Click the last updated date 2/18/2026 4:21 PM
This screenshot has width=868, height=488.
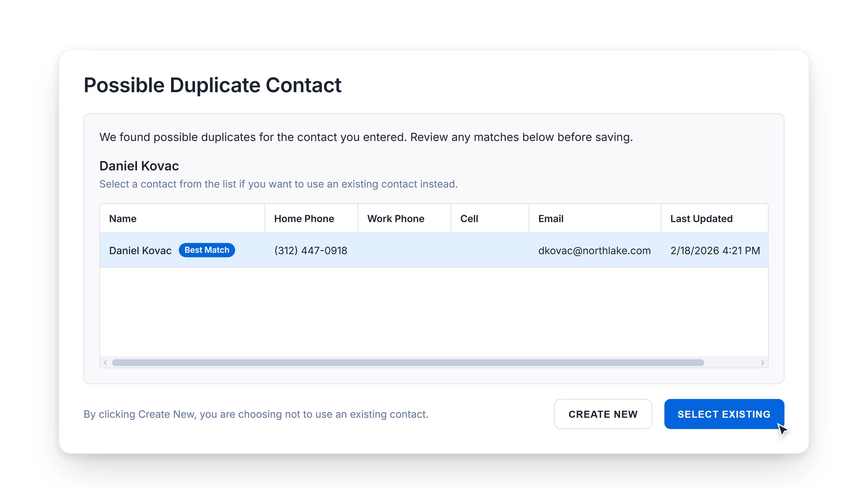(715, 251)
